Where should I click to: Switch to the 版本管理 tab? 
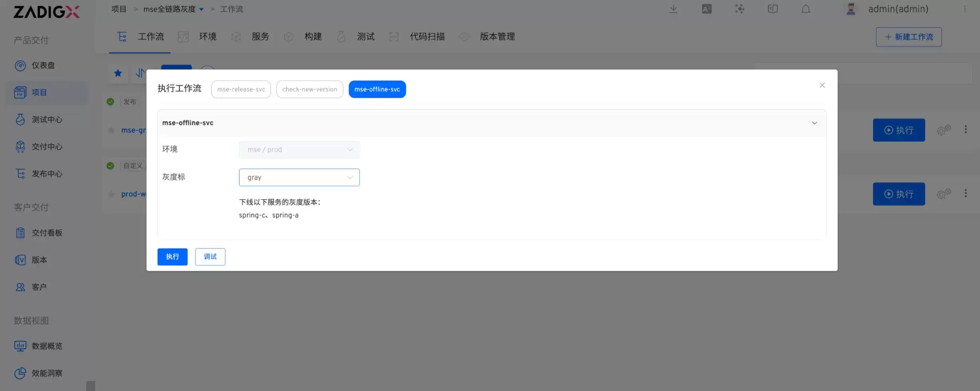click(x=486, y=37)
